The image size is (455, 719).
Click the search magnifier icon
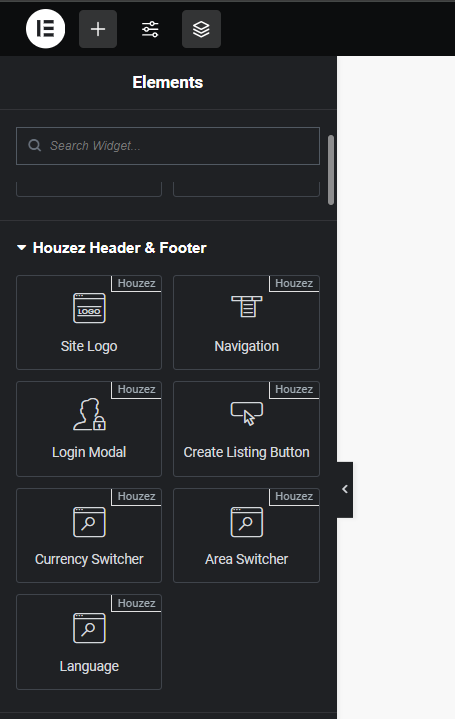point(34,145)
